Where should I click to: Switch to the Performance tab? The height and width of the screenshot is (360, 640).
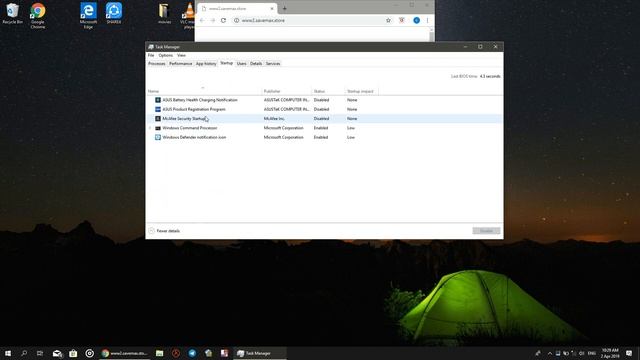click(x=180, y=64)
